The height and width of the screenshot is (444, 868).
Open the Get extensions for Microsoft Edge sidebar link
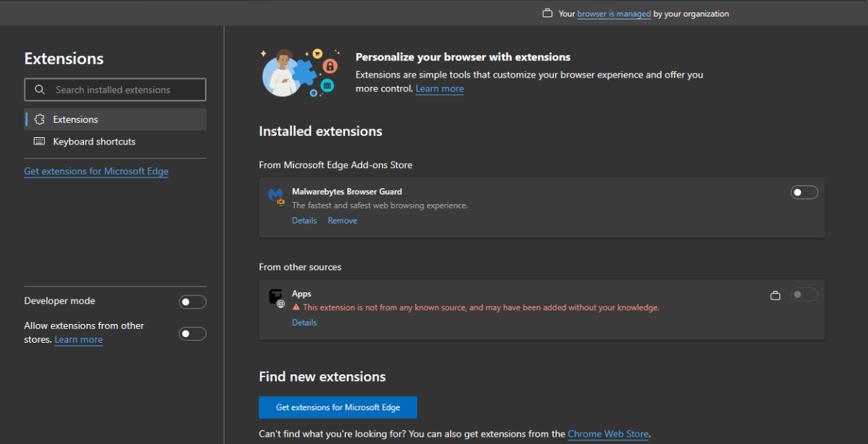pos(96,171)
